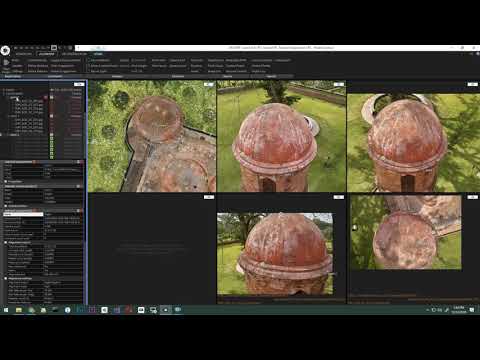
Task: Click highlighted icon in quick access toolbar
Action: [x=54, y=48]
